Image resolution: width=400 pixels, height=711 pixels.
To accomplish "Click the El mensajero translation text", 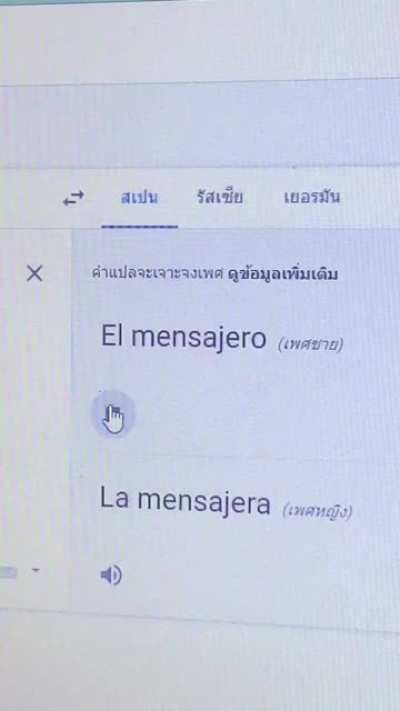I will [x=183, y=337].
